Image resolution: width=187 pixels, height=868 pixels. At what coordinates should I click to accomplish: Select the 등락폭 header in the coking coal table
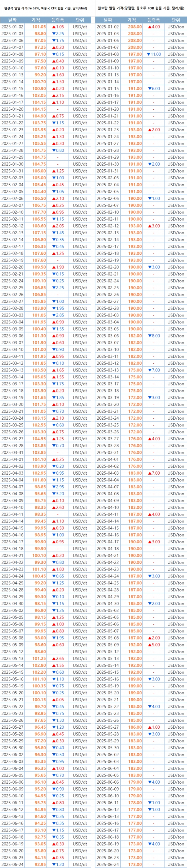[x=154, y=20]
